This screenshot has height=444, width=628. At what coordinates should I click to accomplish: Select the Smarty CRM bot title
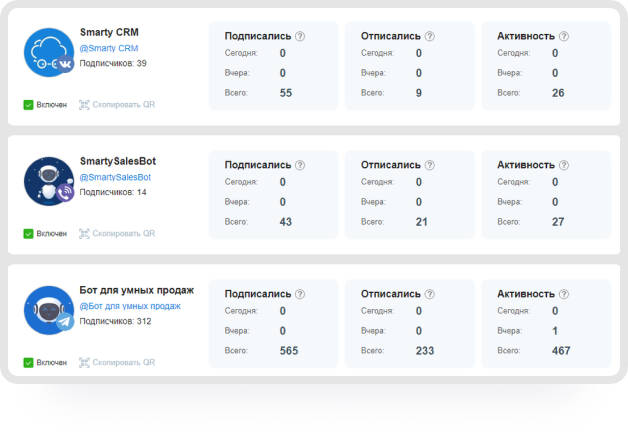coord(109,32)
